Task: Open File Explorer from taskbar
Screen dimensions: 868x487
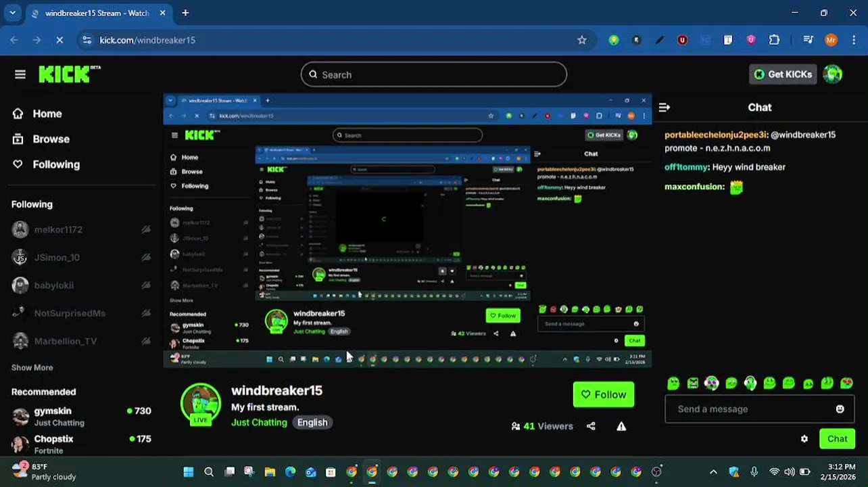Action: [270, 472]
